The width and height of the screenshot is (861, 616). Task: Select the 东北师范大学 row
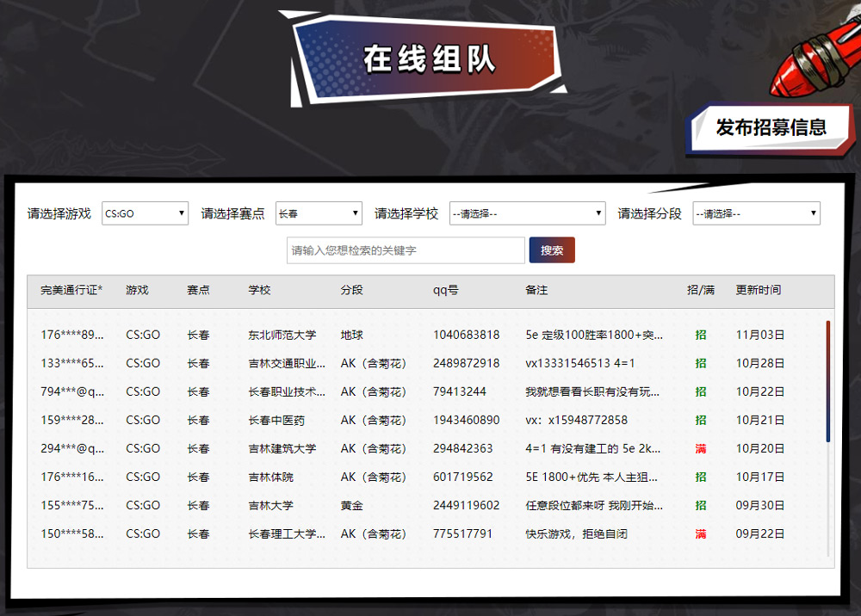[282, 335]
